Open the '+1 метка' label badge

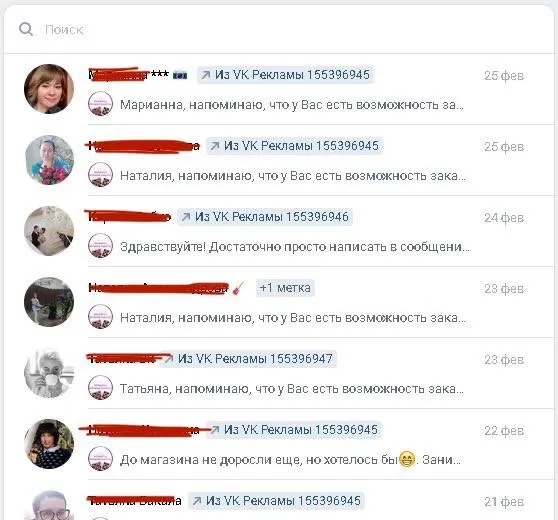pyautogui.click(x=285, y=288)
